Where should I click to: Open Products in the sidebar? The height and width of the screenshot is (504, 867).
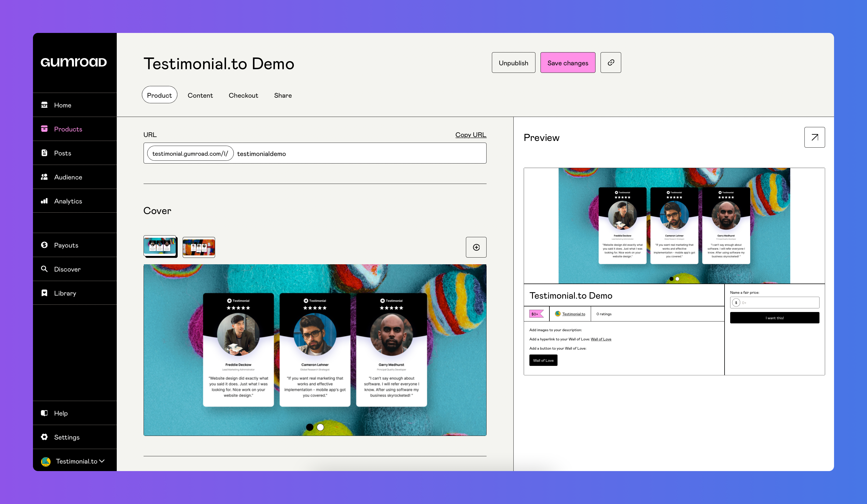75,129
